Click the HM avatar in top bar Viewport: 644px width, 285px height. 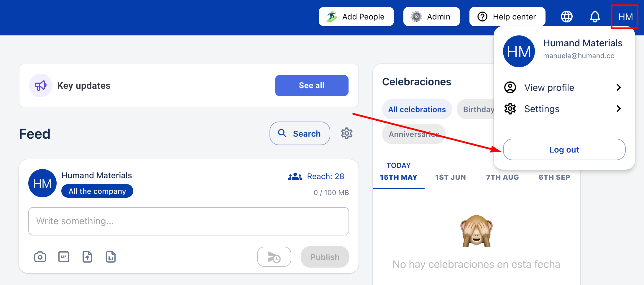pos(625,17)
